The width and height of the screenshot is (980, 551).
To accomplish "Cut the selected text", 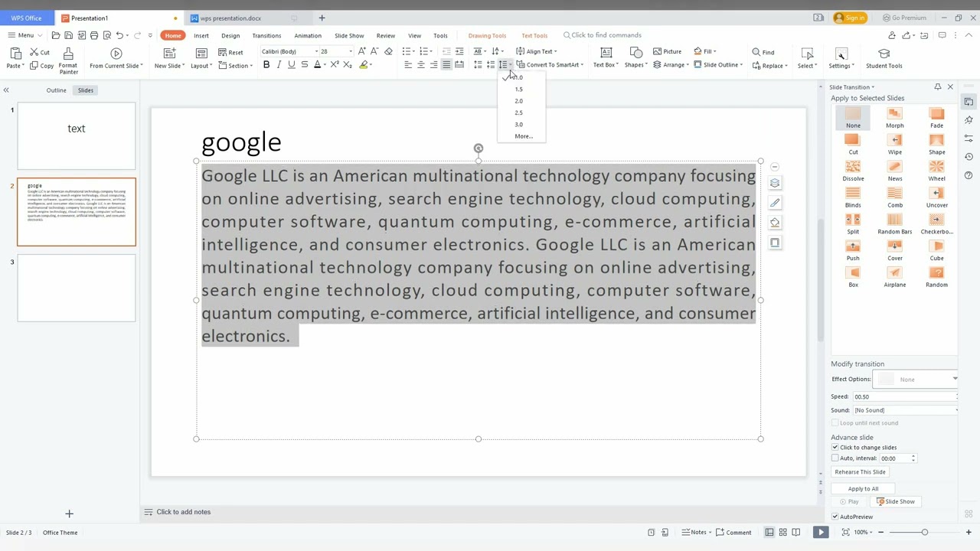I will [x=40, y=52].
